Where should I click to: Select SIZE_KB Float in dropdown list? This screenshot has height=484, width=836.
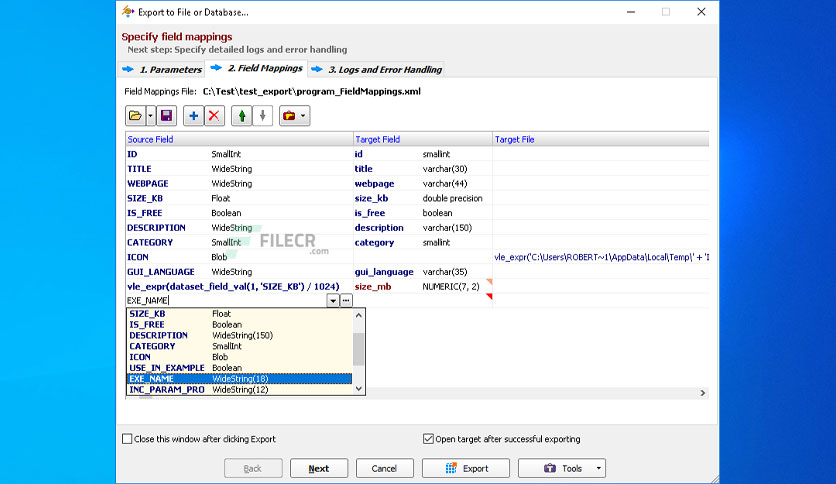coord(239,314)
